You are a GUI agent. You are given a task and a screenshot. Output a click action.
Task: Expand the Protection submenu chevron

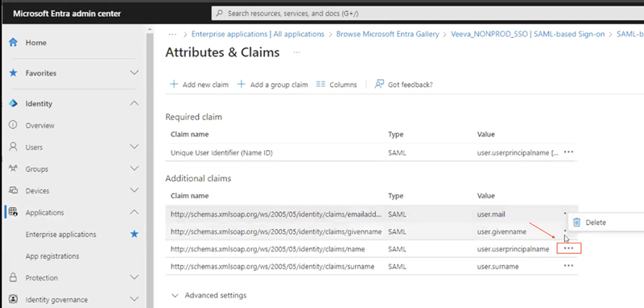[x=134, y=277]
